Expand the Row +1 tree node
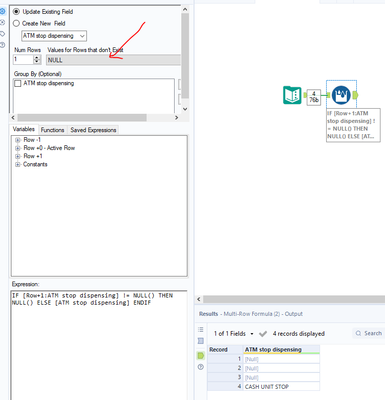 [x=18, y=156]
